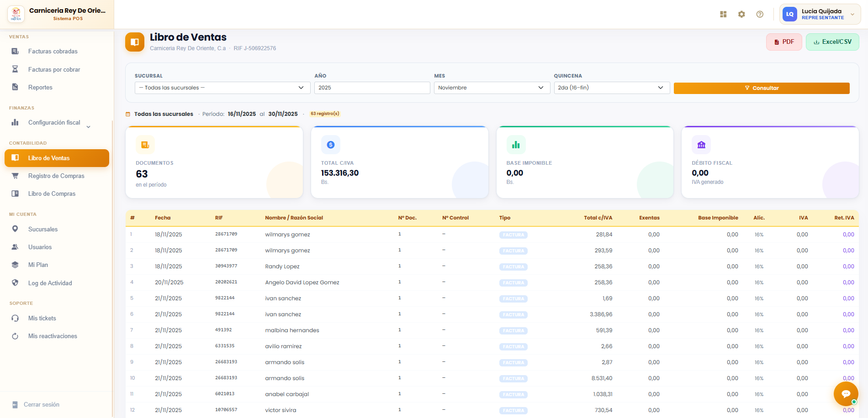Export the sales book as PDF

[x=784, y=42]
